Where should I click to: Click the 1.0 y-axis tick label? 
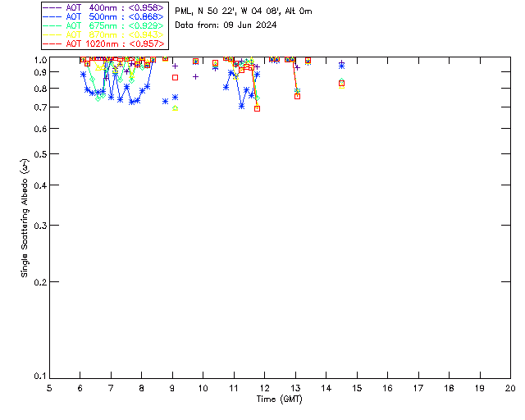[x=40, y=60]
